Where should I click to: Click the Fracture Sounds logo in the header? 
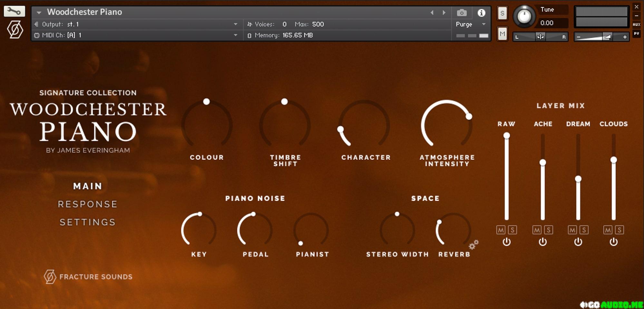[x=15, y=30]
